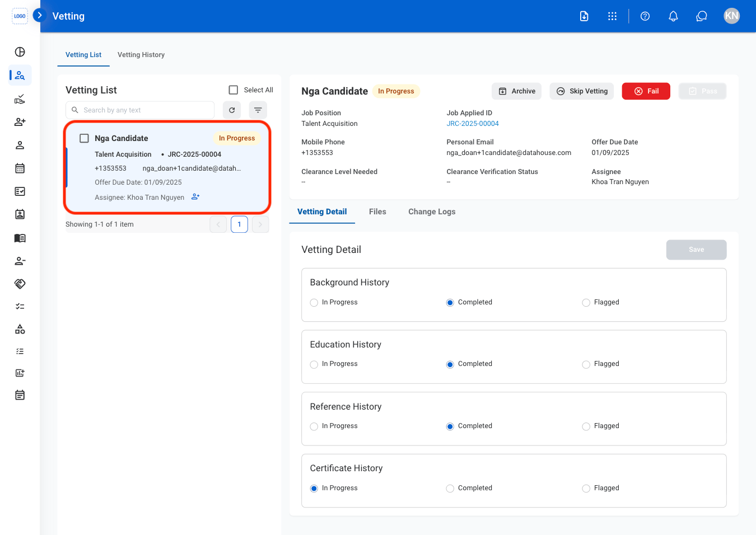Open the notifications bell icon
The image size is (756, 535).
673,16
